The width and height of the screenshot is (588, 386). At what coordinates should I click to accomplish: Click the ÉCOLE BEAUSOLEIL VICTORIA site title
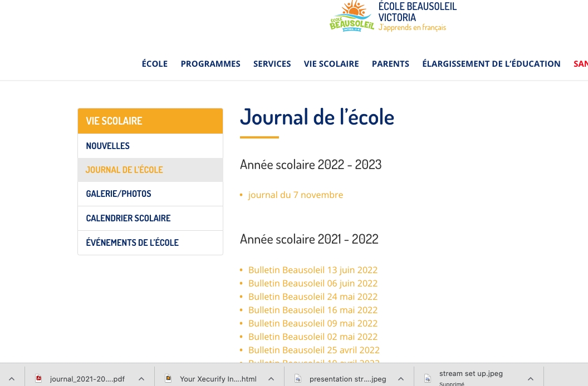(418, 12)
